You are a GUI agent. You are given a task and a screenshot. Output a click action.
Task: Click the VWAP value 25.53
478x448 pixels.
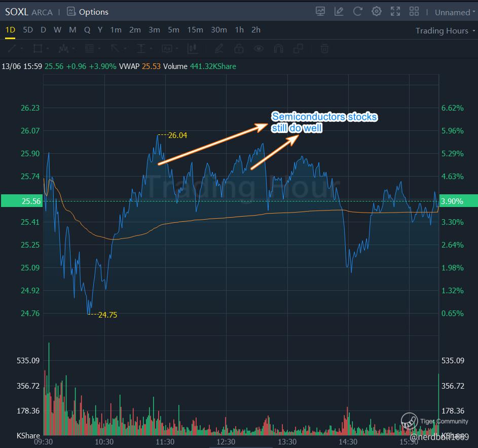(x=151, y=66)
